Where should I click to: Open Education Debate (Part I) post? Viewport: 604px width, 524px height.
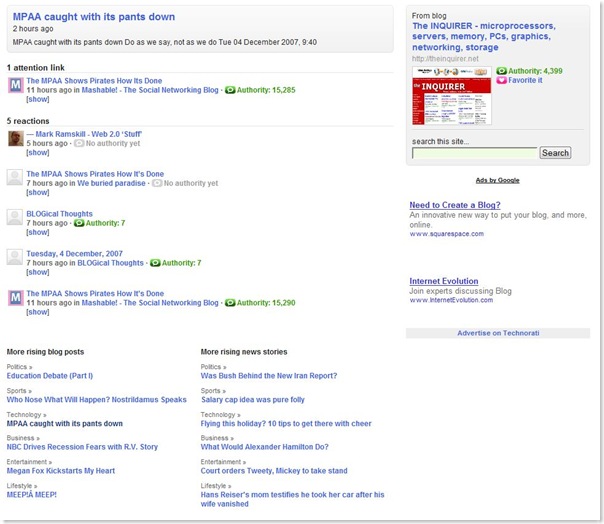(50, 376)
